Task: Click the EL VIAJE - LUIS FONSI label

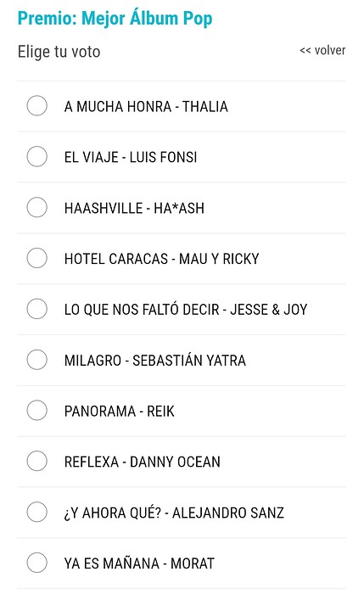Action: [131, 157]
